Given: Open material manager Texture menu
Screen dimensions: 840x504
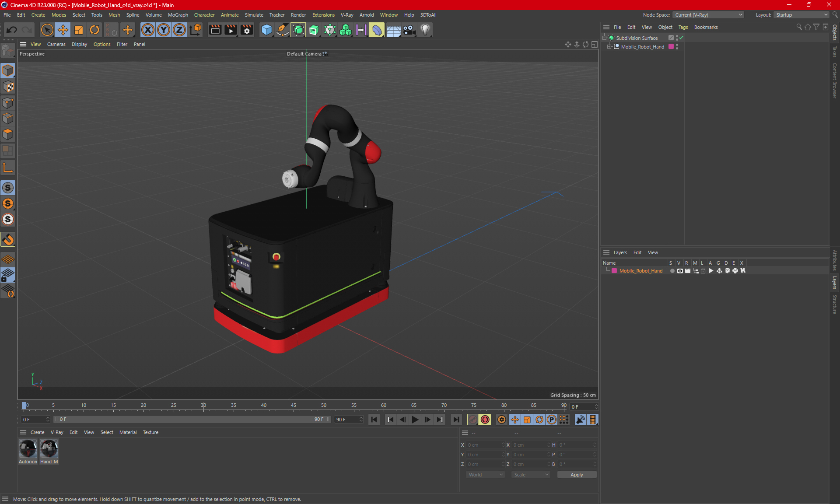Looking at the screenshot, I should (x=150, y=432).
